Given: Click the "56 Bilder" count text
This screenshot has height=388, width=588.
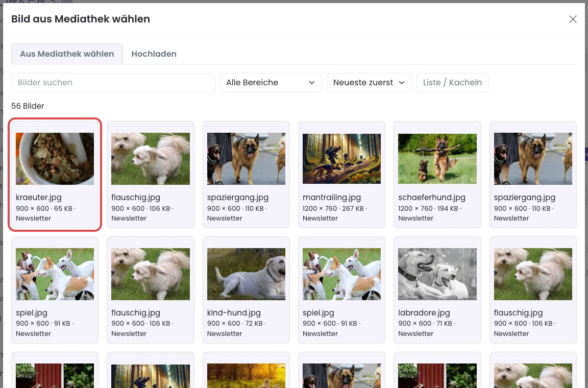Looking at the screenshot, I should click(x=28, y=106).
